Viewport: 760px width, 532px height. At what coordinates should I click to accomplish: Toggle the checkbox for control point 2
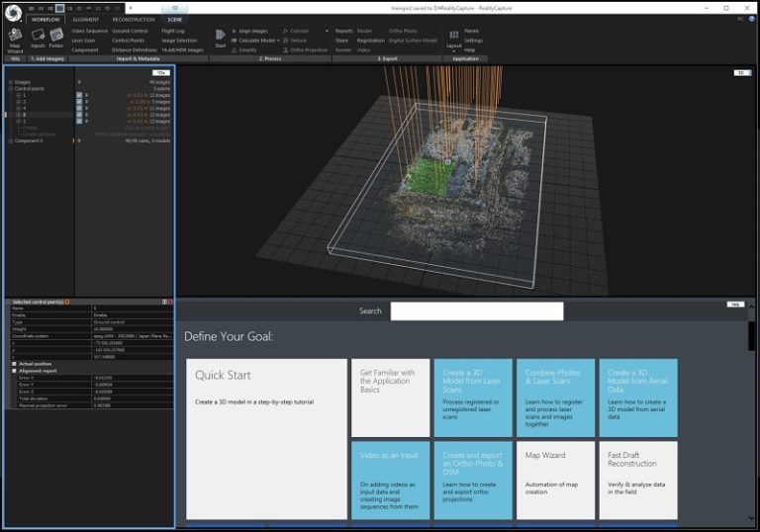pos(79,121)
